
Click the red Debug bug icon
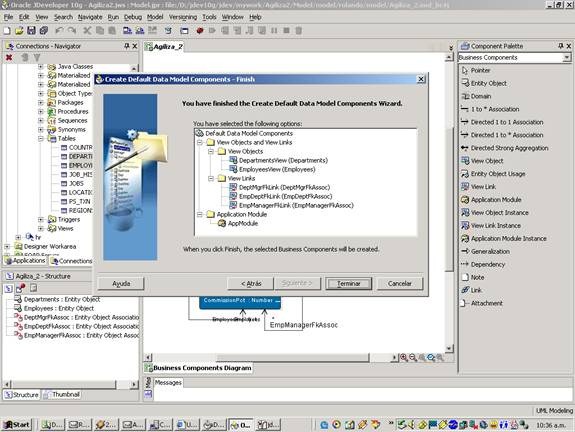tap(200, 30)
